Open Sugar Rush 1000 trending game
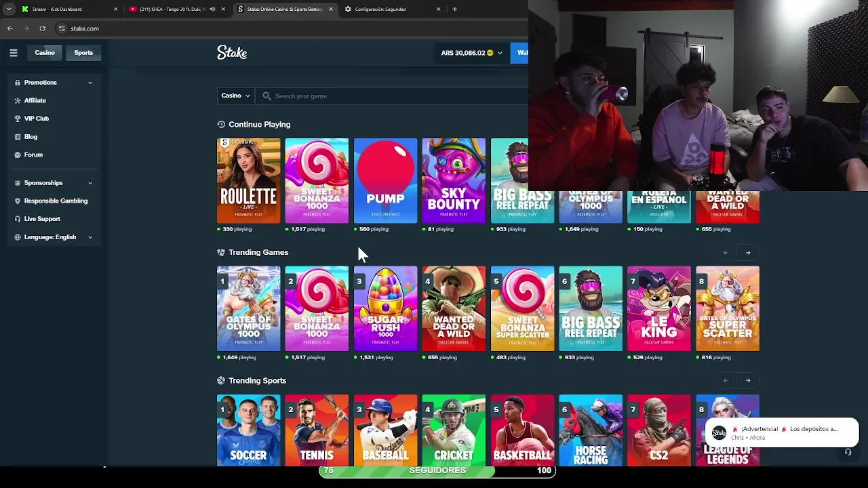Image resolution: width=868 pixels, height=488 pixels. click(385, 309)
